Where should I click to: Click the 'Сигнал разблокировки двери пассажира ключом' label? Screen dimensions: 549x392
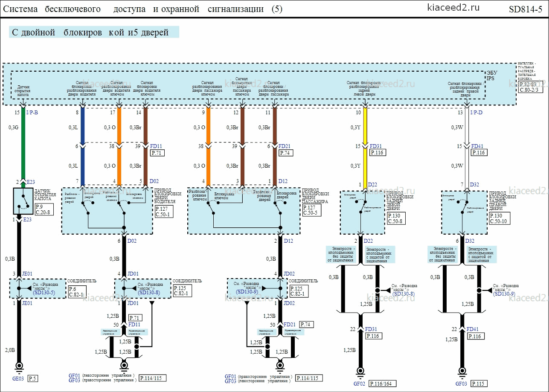click(207, 88)
